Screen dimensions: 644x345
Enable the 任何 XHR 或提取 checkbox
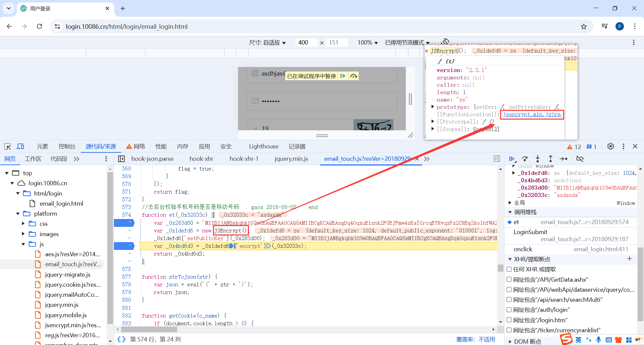point(509,269)
